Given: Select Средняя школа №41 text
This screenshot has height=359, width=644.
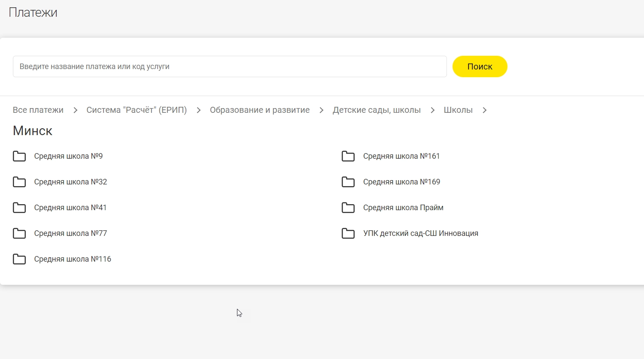Looking at the screenshot, I should 70,208.
